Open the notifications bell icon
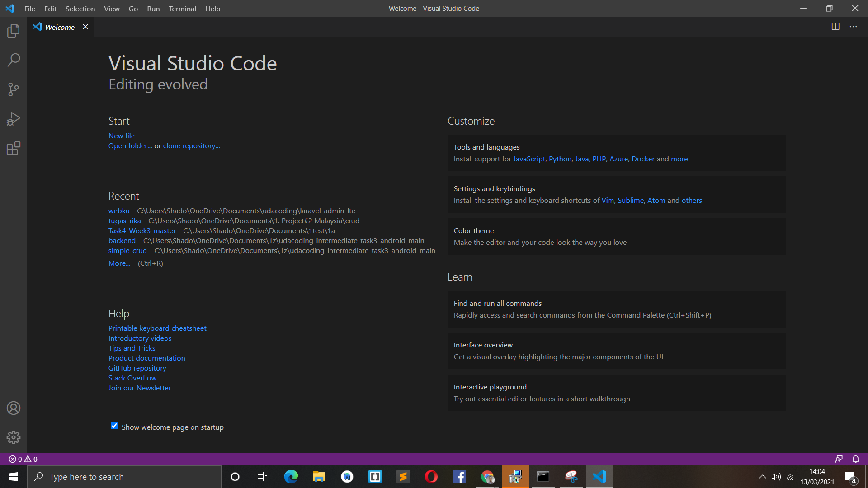The height and width of the screenshot is (488, 868). (x=855, y=459)
